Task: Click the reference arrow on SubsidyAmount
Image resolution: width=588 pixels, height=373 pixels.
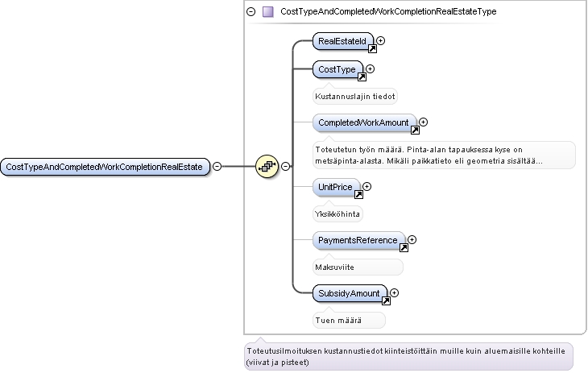Action: click(x=386, y=301)
